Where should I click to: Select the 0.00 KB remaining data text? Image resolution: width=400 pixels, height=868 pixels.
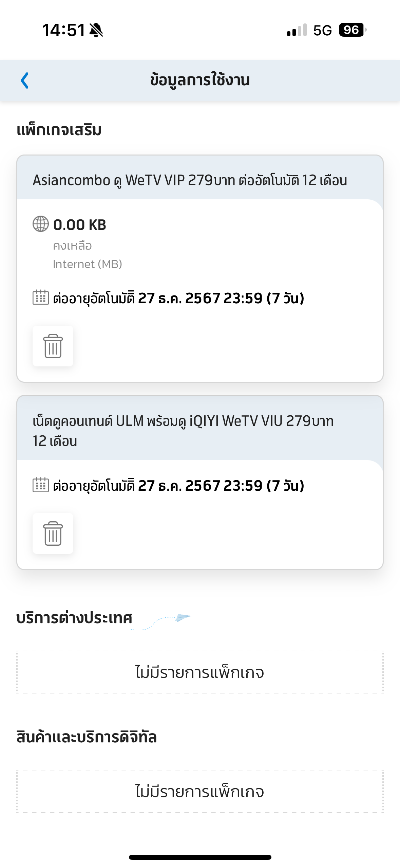80,225
